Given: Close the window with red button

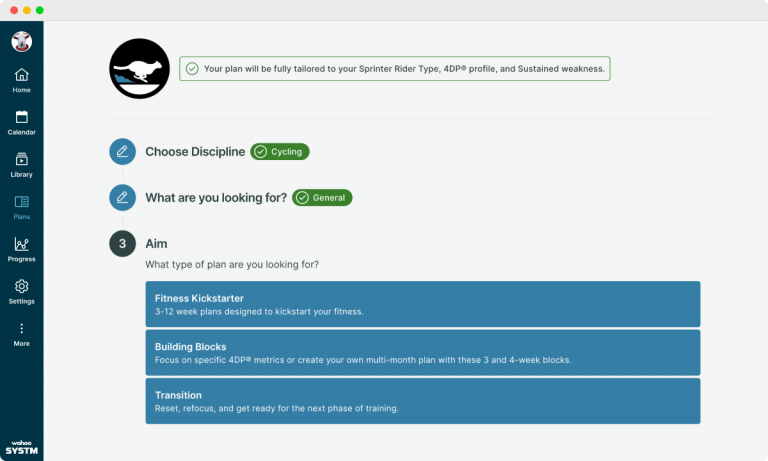Looking at the screenshot, I should [14, 10].
